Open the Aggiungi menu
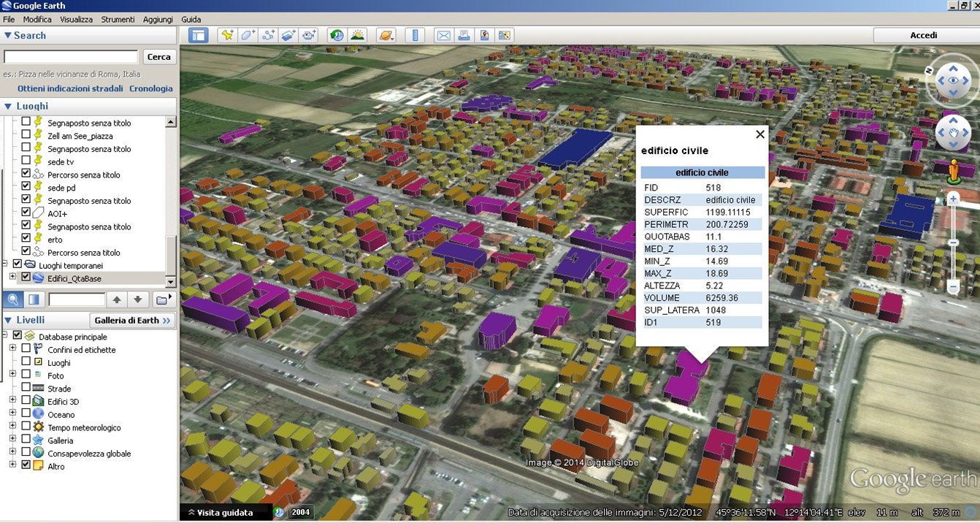Screen dimensions: 980x523 (x=158, y=19)
